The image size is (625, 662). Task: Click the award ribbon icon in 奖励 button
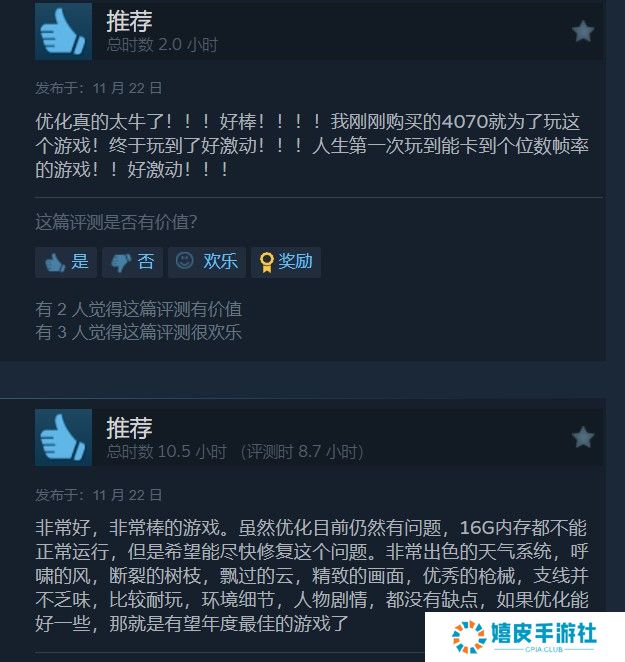266,262
